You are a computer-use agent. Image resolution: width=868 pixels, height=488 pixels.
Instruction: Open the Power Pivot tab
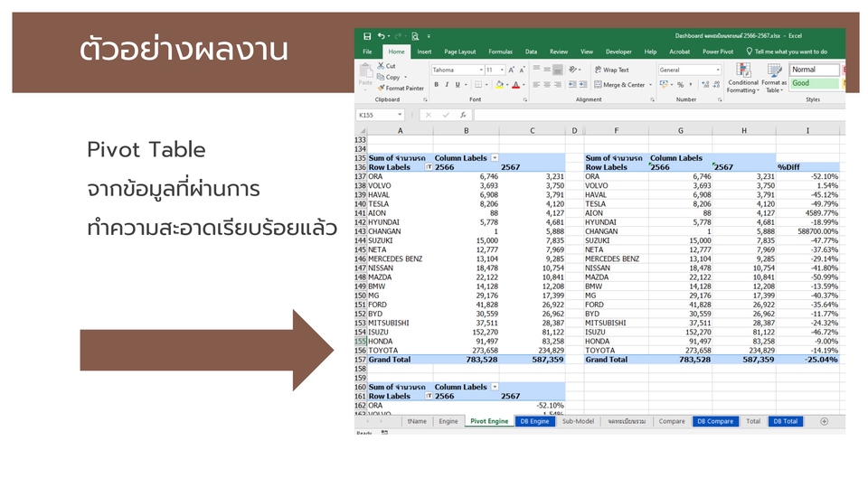718,52
